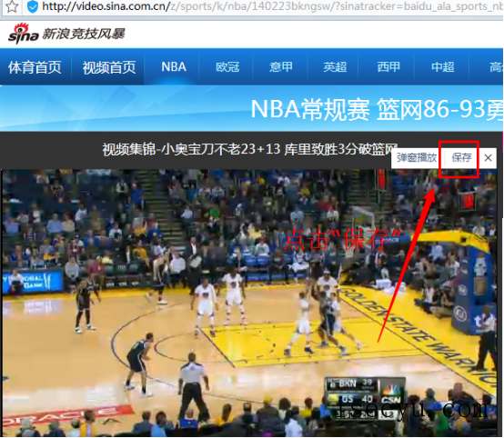Screen dimensions: 504x438
Task: Click the 新浪竞技风暴 site title
Action: 84,34
